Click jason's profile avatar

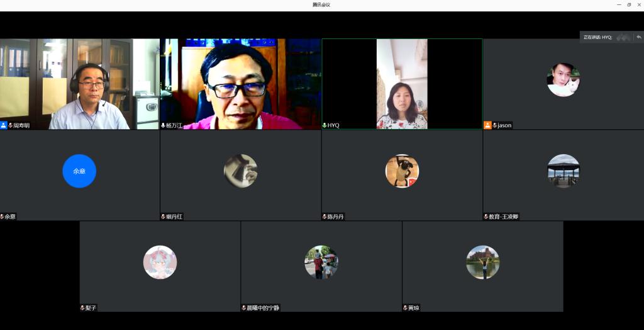563,80
